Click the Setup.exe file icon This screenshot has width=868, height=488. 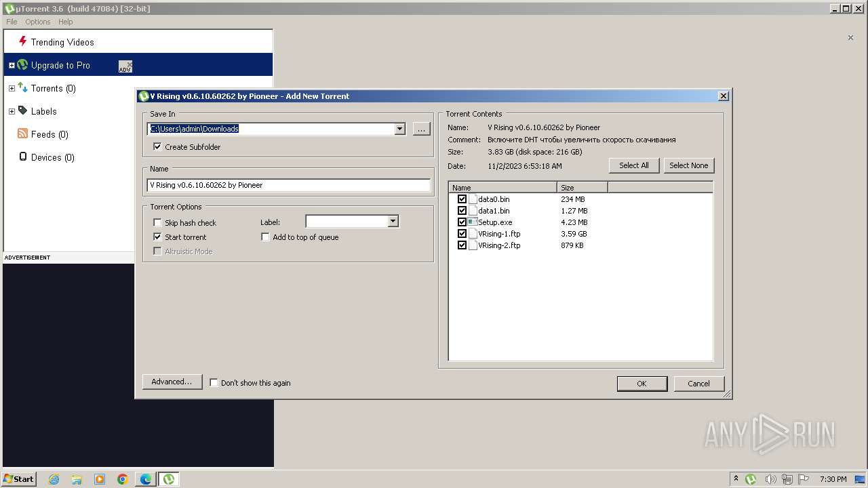[473, 222]
